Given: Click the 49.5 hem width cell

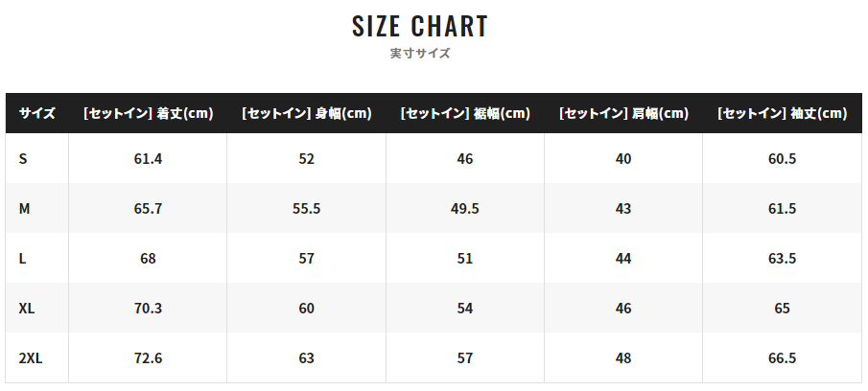Looking at the screenshot, I should [x=465, y=209].
